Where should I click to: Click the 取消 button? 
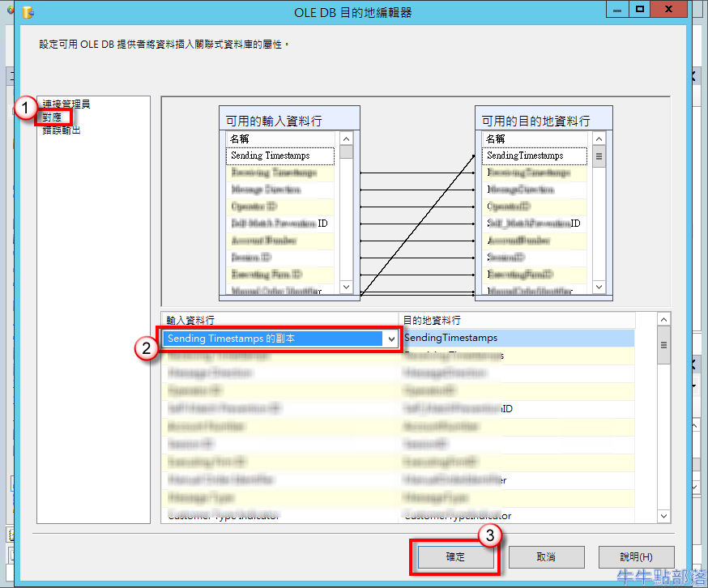pyautogui.click(x=546, y=557)
